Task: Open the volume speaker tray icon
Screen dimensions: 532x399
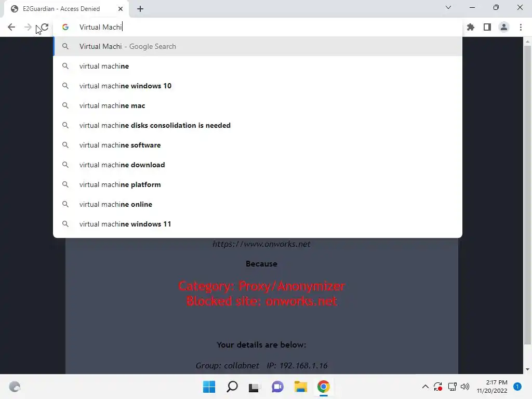Action: [x=465, y=387]
